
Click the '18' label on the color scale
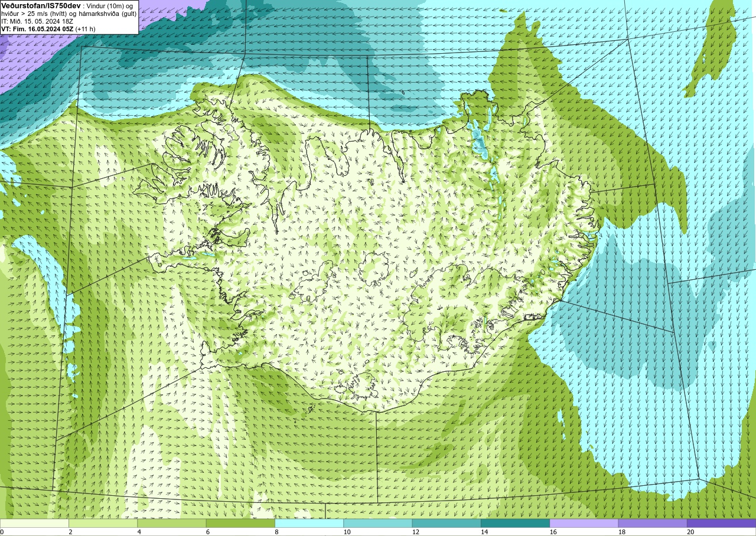coord(622,532)
